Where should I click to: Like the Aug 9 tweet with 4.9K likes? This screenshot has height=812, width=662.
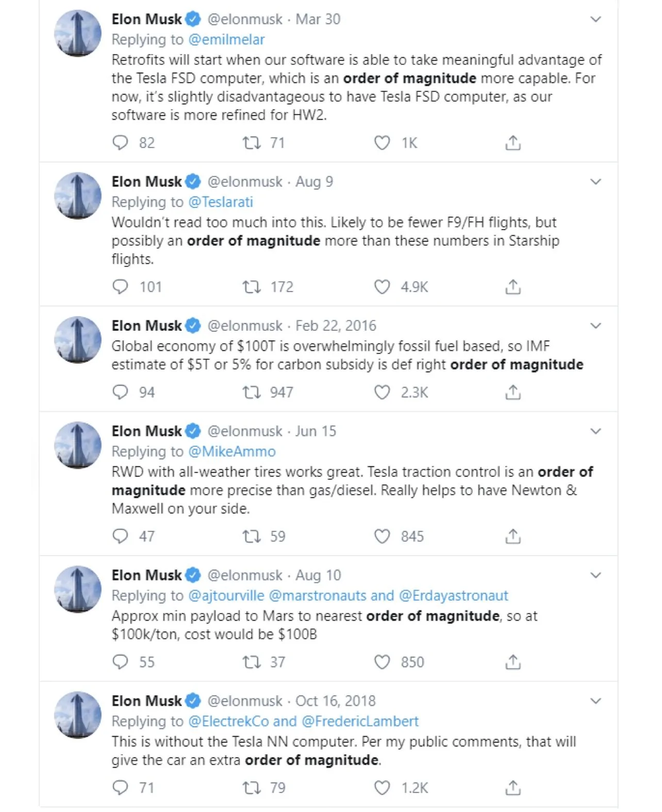(382, 286)
